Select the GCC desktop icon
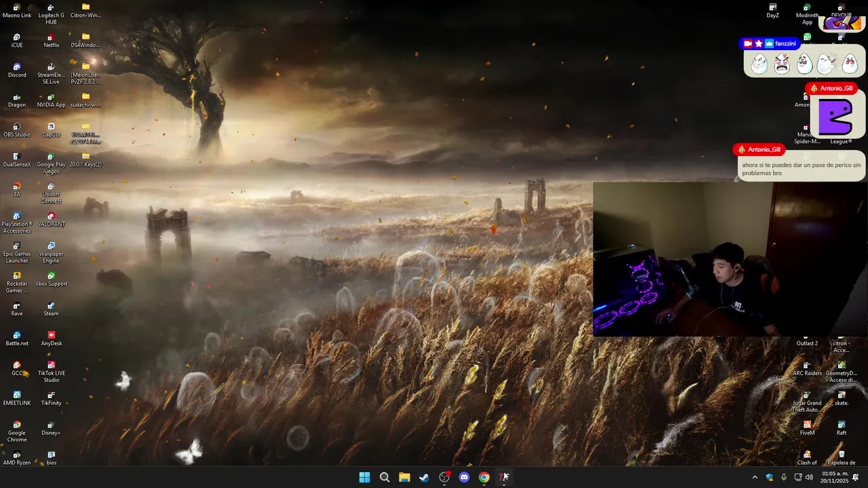This screenshot has height=488, width=868. tap(17, 369)
